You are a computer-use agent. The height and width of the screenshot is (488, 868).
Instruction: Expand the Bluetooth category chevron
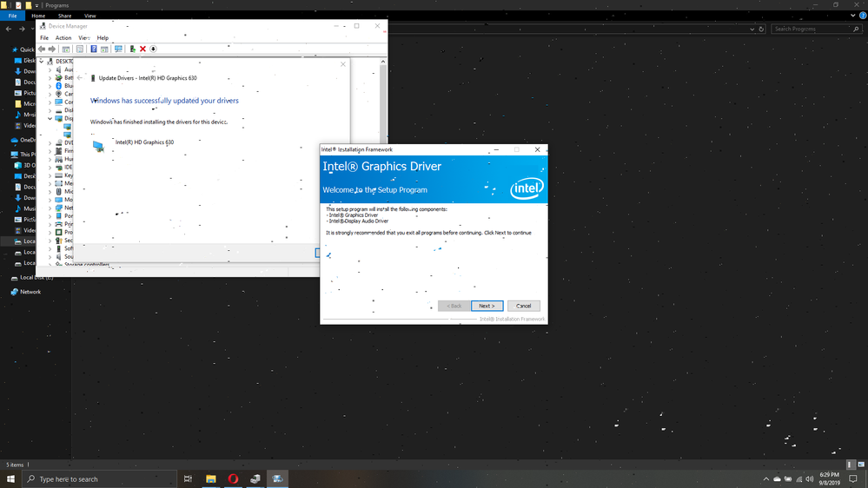pyautogui.click(x=50, y=86)
